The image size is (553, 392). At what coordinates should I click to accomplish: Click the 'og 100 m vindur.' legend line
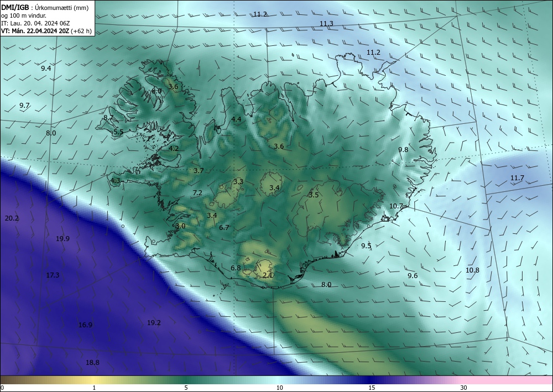coord(24,15)
